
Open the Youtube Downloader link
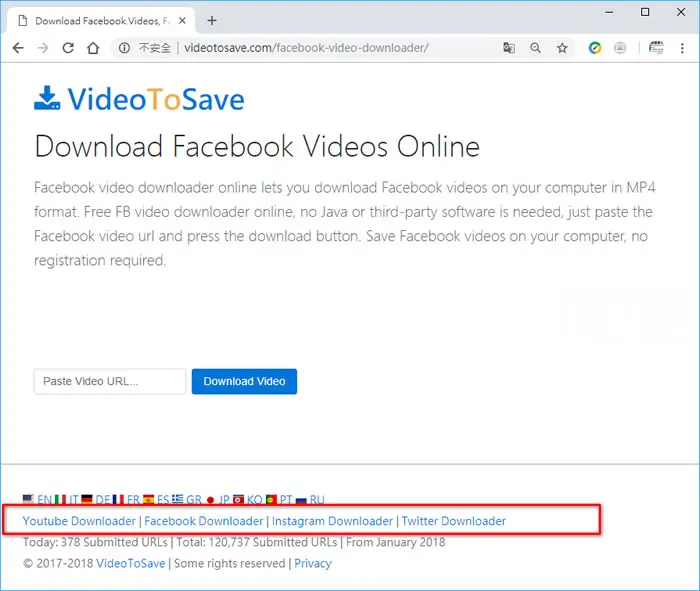coord(79,521)
